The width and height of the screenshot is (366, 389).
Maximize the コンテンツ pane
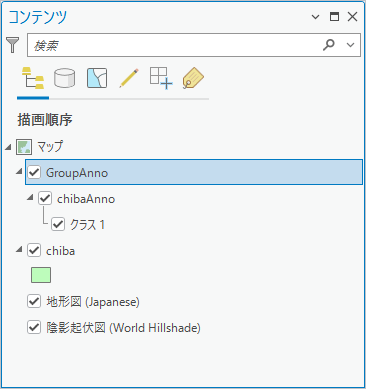click(x=334, y=16)
